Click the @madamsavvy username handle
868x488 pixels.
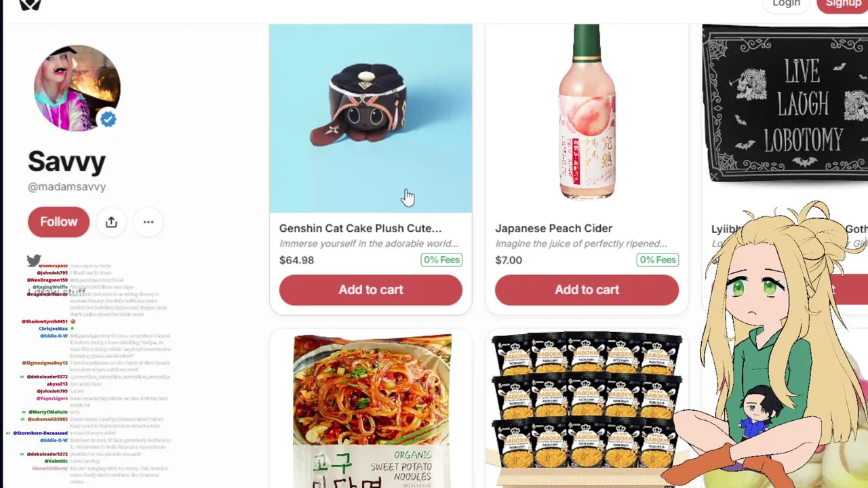[66, 186]
